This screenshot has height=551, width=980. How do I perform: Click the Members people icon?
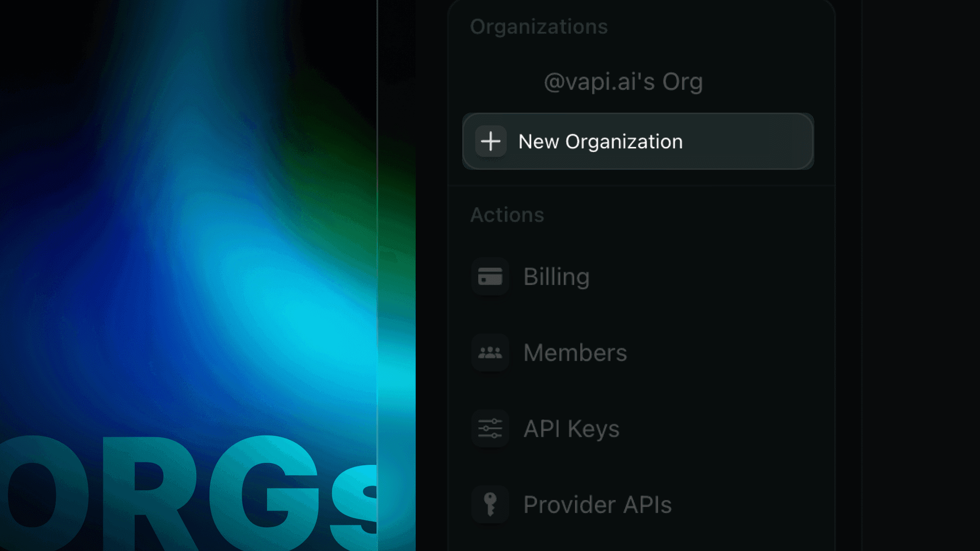490,352
